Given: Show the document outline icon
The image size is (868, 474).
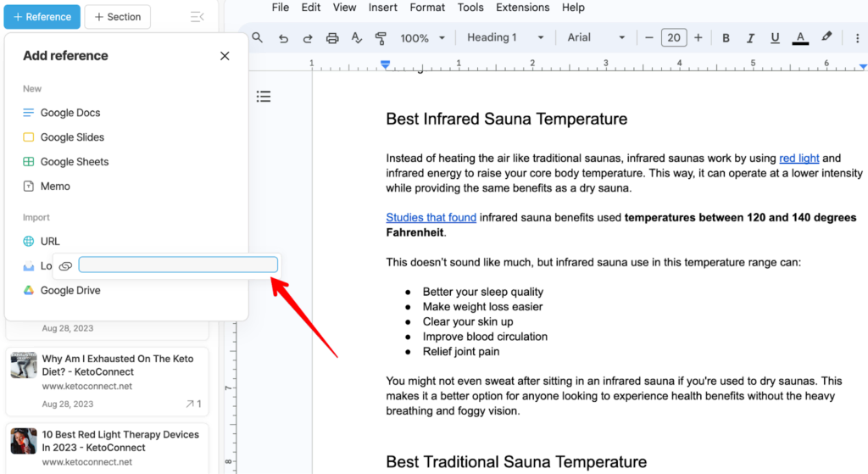Looking at the screenshot, I should tap(264, 97).
